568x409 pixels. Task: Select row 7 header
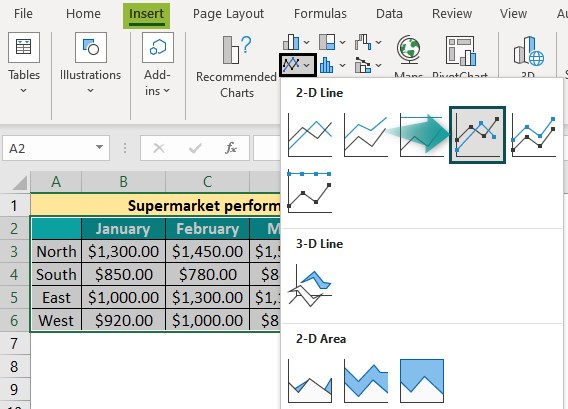(14, 343)
